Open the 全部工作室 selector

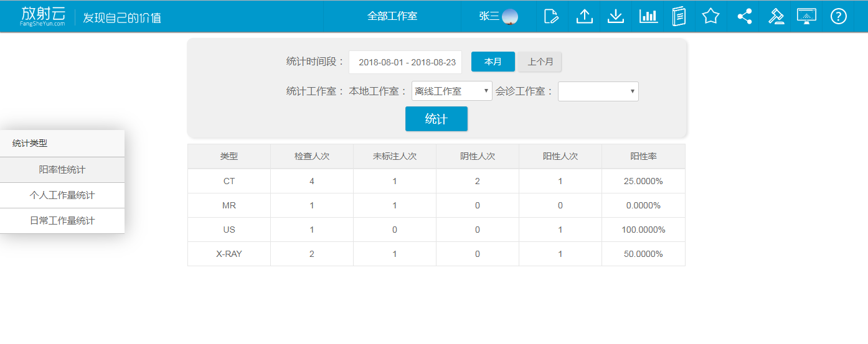(392, 16)
